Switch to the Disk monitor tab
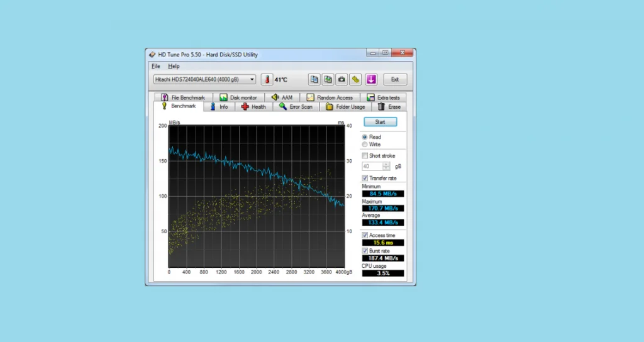This screenshot has width=644, height=342. coord(238,97)
